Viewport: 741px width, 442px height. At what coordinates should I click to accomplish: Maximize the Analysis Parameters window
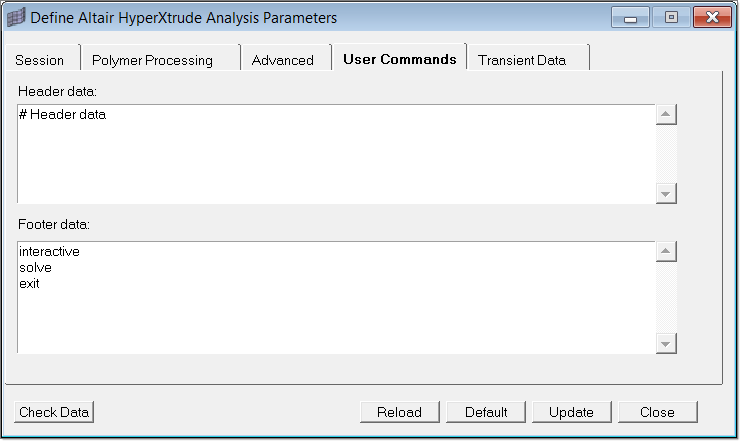click(x=670, y=17)
